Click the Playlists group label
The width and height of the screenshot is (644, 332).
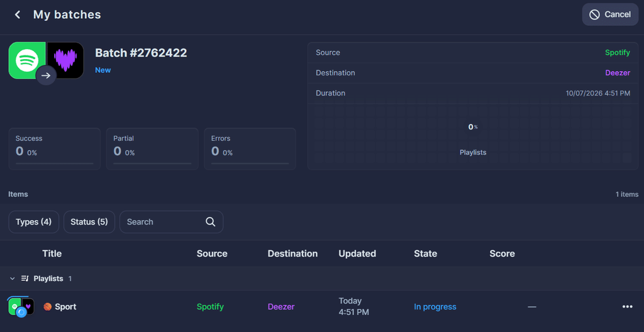coord(48,279)
